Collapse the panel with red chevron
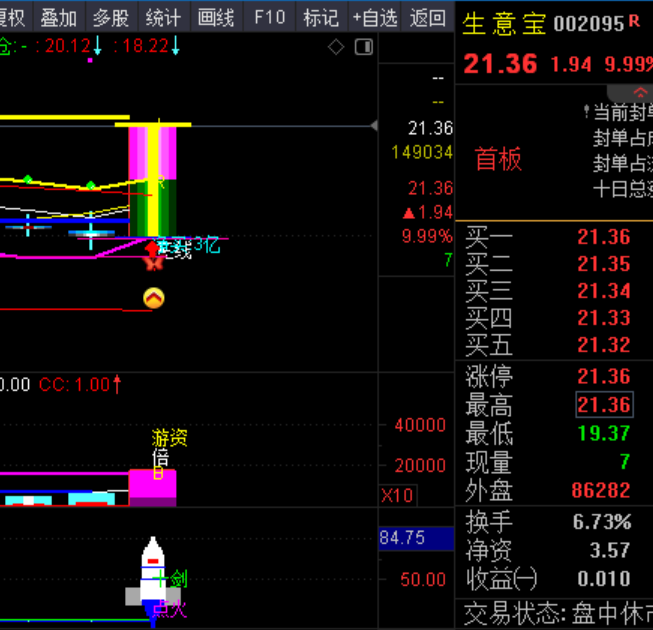Screen dimensions: 653x630 [x=640, y=92]
